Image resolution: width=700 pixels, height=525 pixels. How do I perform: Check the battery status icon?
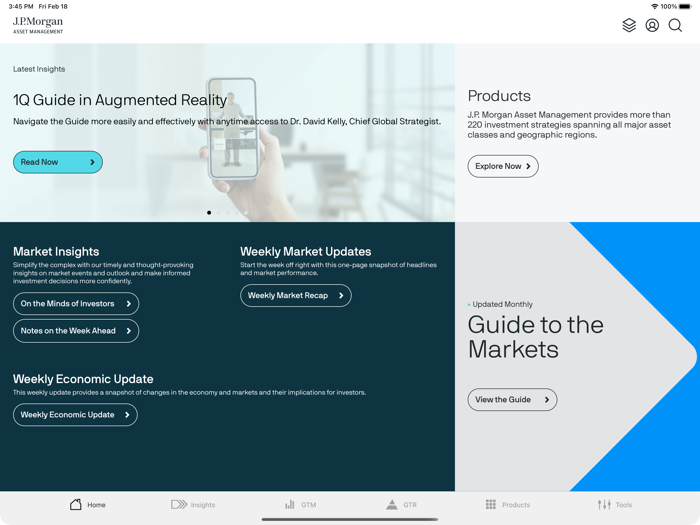pos(685,6)
